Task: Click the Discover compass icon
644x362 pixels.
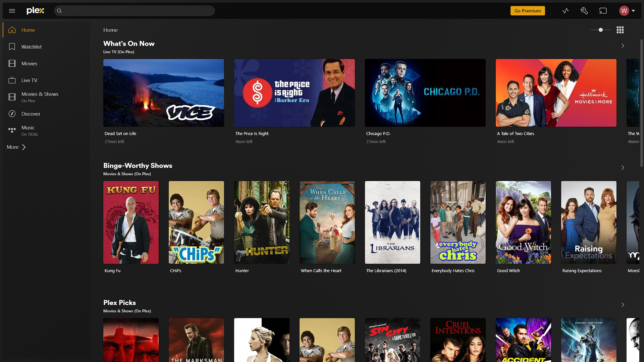Action: (x=12, y=114)
